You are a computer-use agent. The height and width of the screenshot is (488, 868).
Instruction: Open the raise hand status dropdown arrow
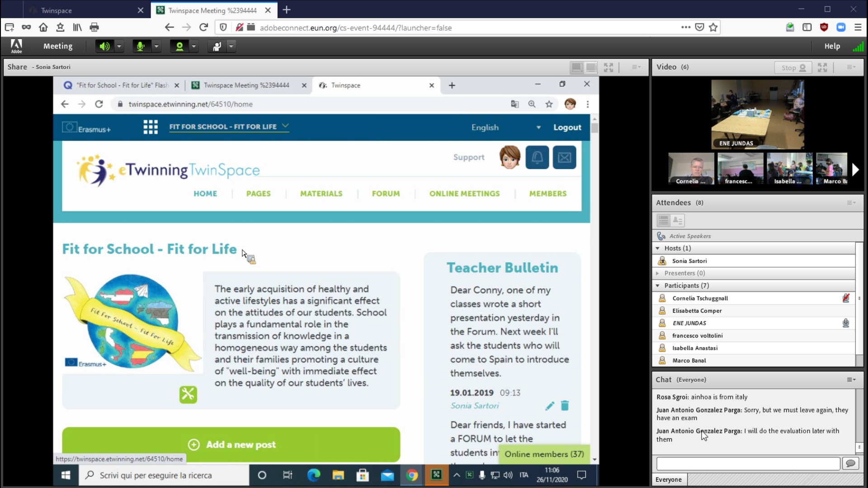click(x=231, y=46)
